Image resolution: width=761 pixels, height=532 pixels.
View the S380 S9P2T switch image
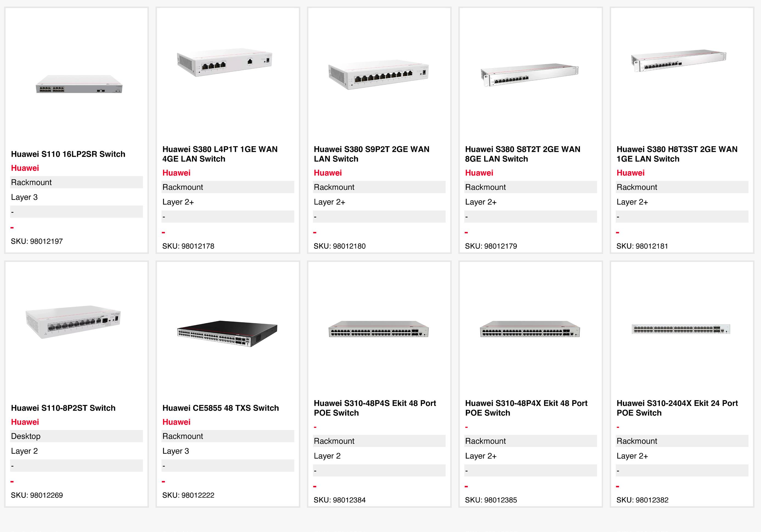(x=378, y=74)
